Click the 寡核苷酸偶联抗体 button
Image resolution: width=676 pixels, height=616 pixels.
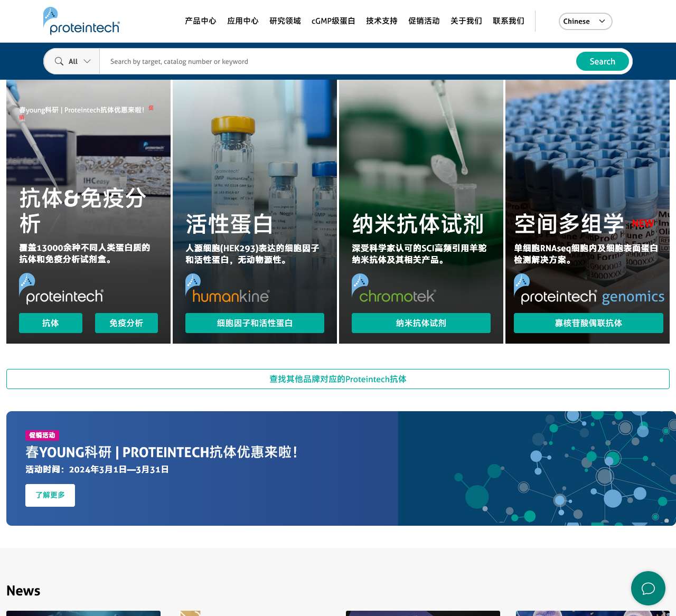click(x=588, y=323)
